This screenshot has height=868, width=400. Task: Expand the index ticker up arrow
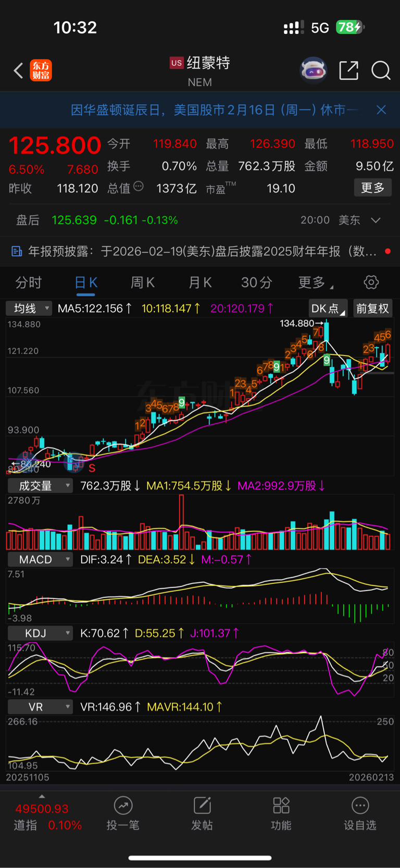click(42, 796)
